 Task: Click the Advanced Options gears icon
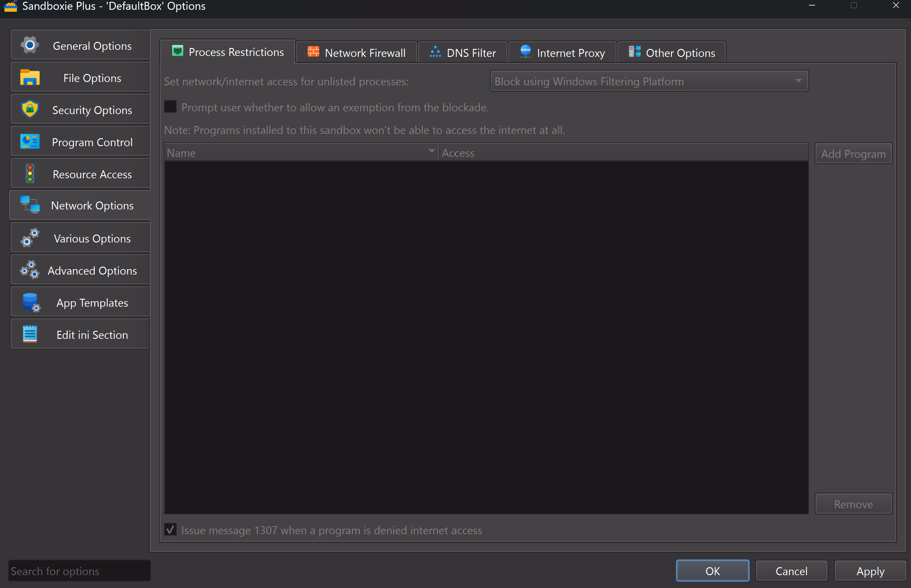(x=30, y=270)
